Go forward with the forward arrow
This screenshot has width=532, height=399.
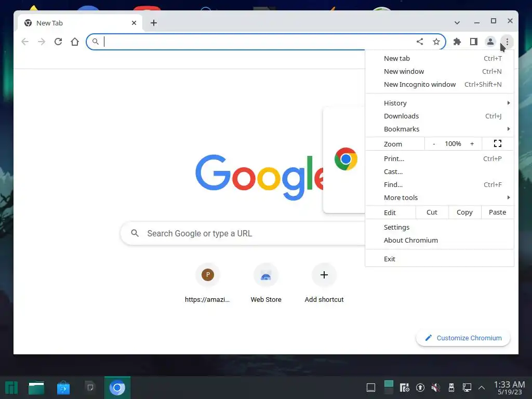tap(42, 42)
